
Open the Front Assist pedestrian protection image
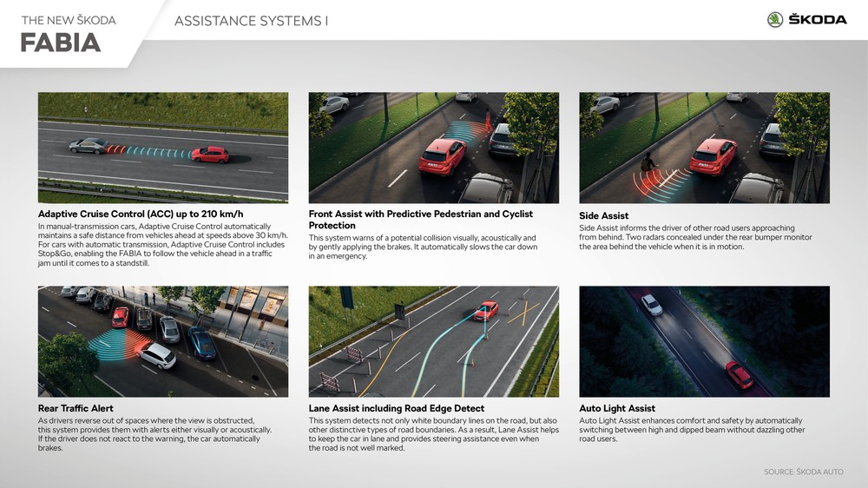(433, 148)
